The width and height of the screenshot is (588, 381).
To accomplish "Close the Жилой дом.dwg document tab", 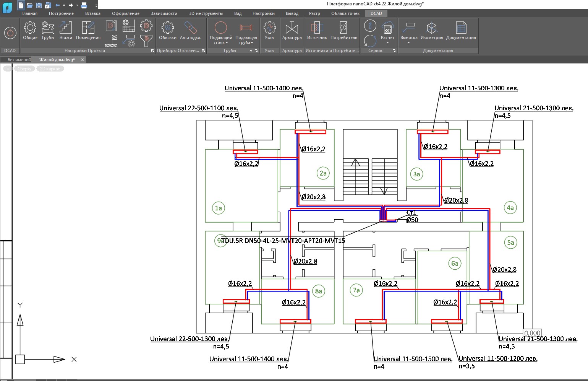I will tap(82, 60).
